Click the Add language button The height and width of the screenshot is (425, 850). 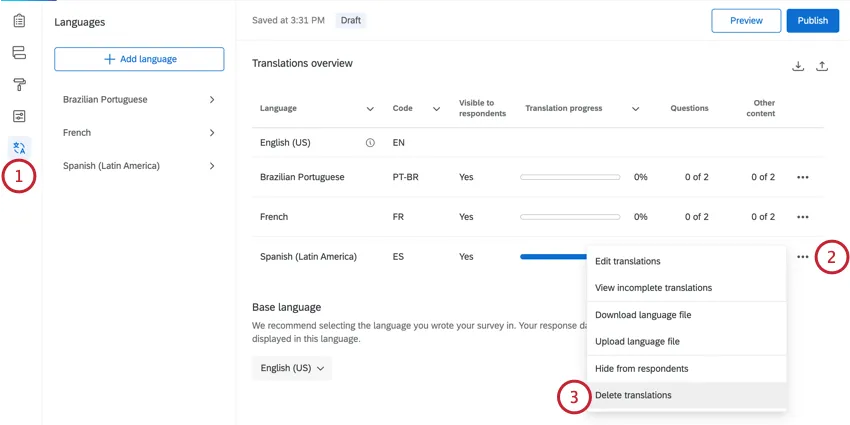point(139,59)
